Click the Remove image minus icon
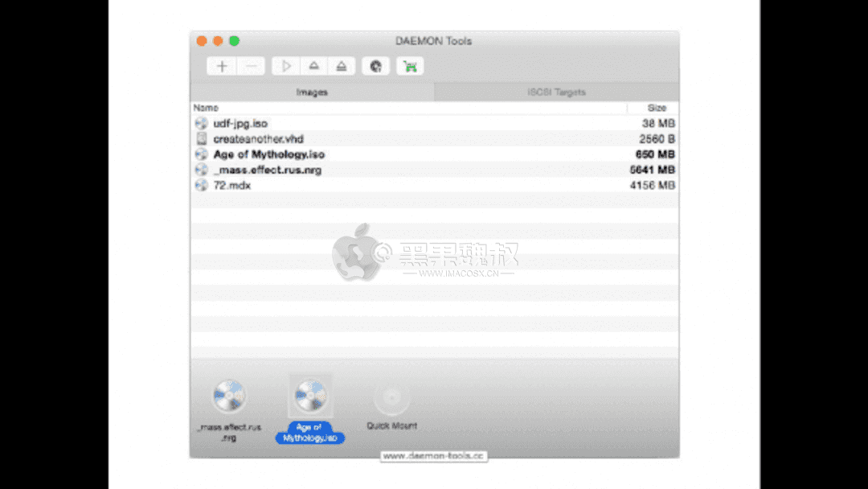The image size is (868, 489). (252, 66)
